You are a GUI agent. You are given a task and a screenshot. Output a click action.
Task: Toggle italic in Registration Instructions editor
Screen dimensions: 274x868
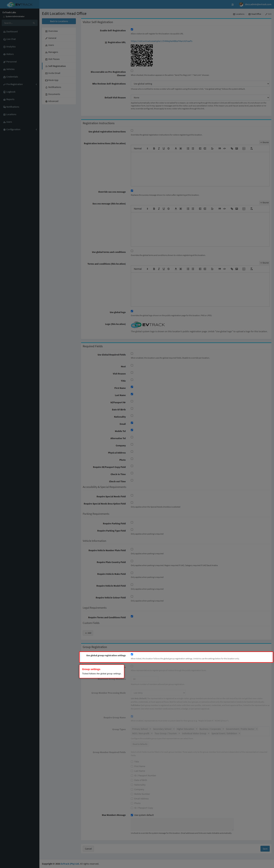point(159,149)
